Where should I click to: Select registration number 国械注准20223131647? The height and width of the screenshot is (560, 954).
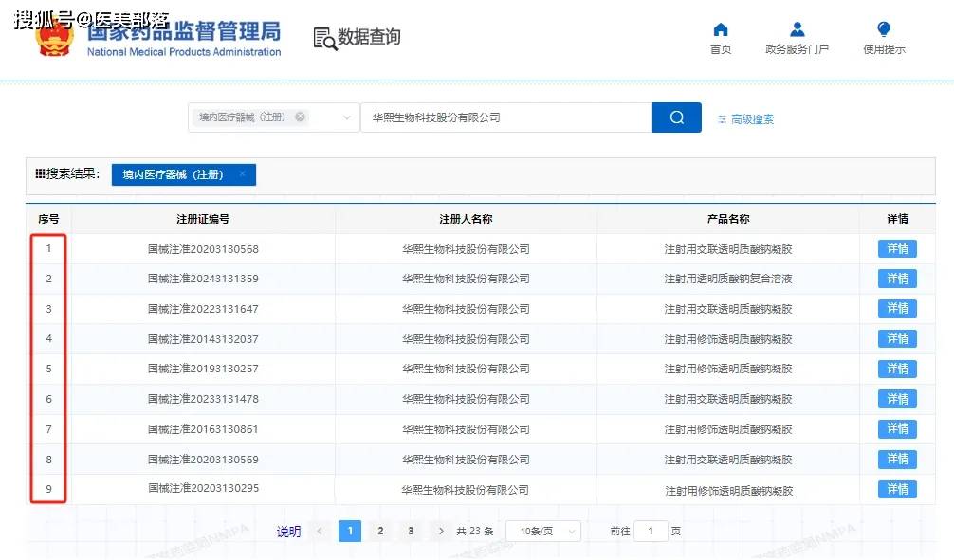click(203, 309)
